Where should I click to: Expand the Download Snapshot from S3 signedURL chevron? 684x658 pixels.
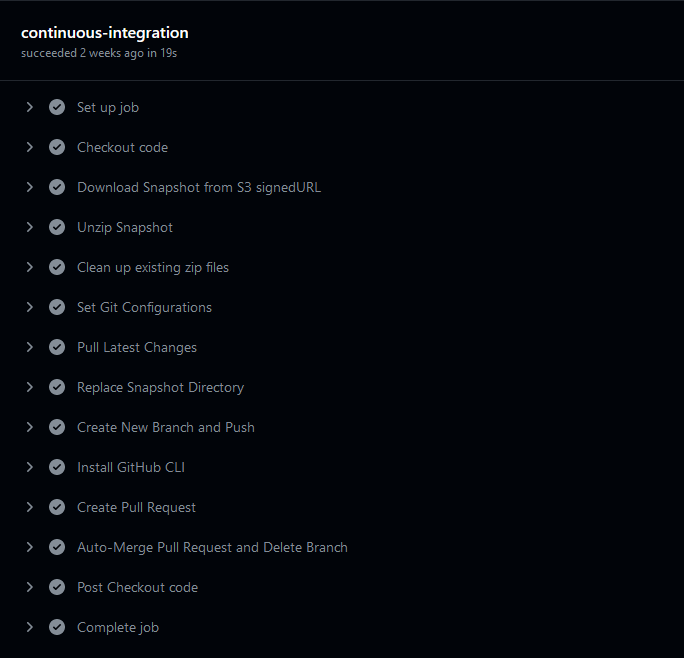pyautogui.click(x=30, y=187)
